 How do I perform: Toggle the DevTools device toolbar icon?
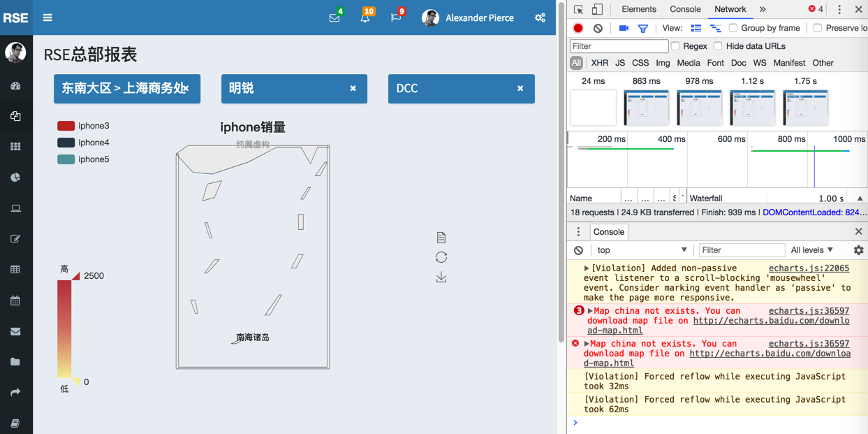pos(597,9)
